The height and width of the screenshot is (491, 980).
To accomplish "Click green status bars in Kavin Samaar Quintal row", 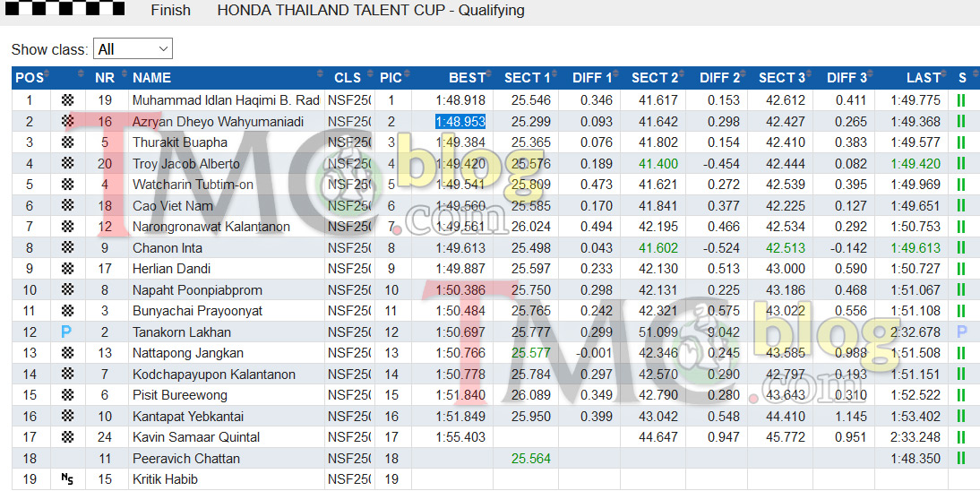I will tap(961, 436).
